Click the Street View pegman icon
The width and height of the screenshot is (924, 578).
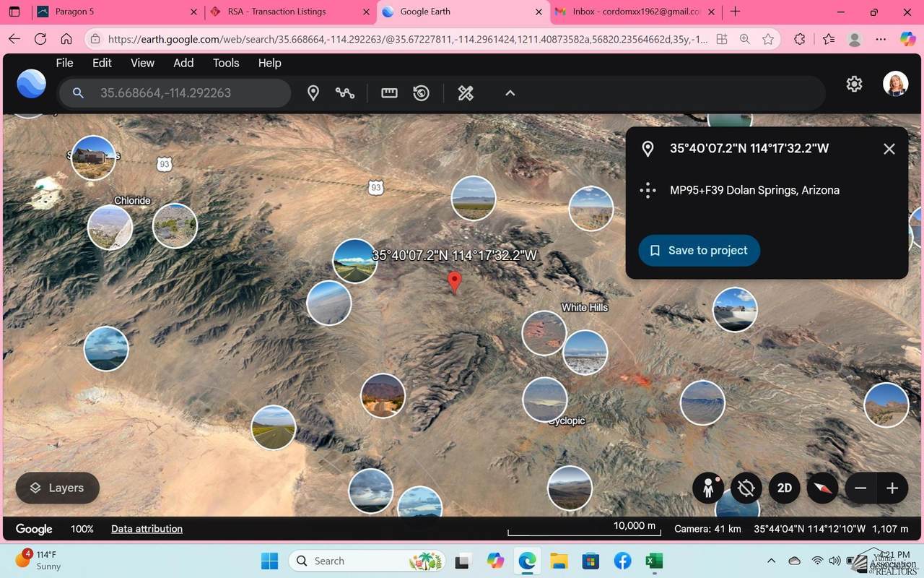click(x=708, y=488)
